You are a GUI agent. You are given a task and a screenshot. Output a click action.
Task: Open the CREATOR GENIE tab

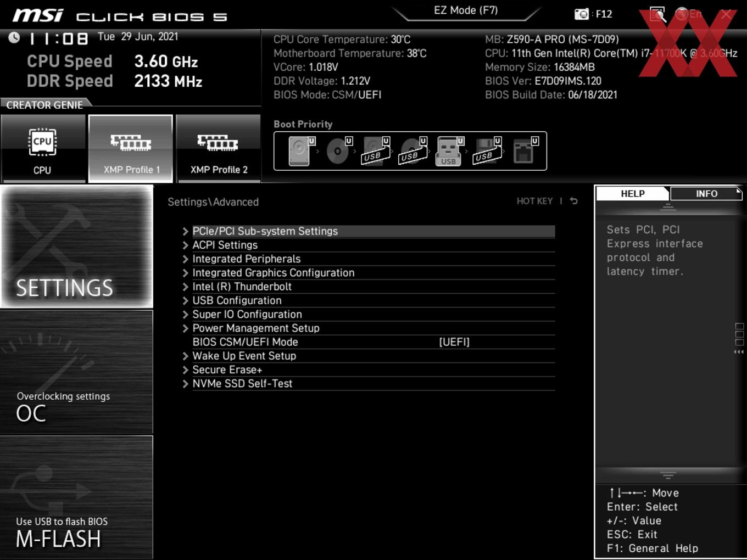tap(45, 105)
